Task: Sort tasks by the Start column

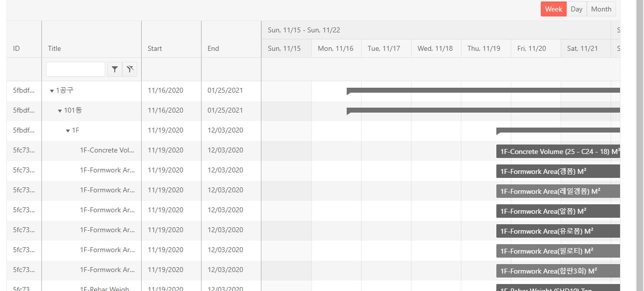Action: 155,48
